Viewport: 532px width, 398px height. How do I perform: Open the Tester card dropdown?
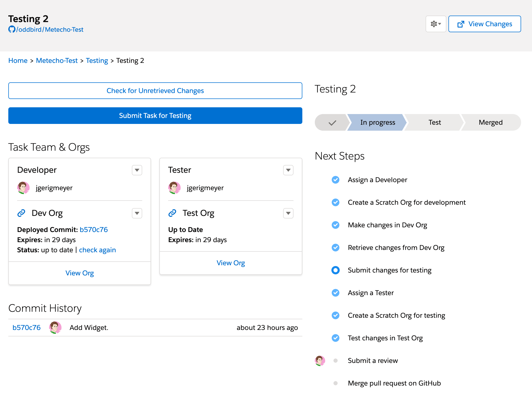288,170
